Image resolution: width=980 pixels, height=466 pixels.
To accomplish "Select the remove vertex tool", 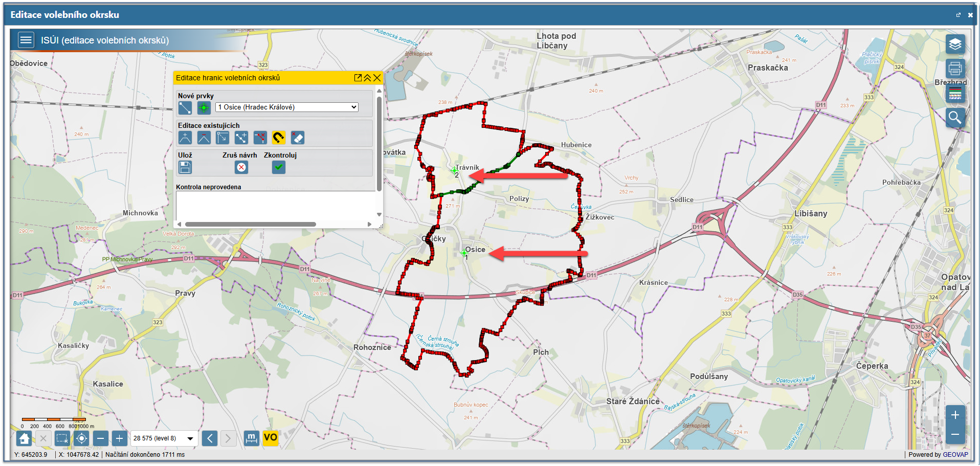I will 204,138.
